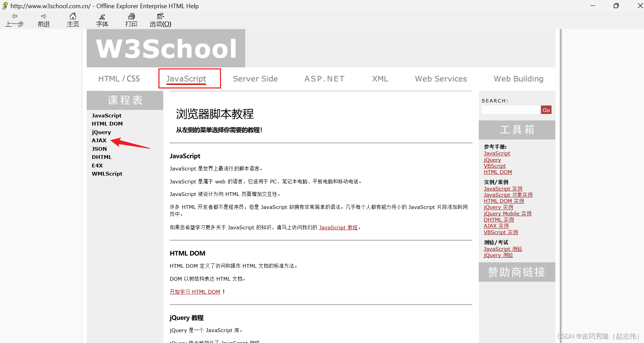
Task: Close the Offline Explorer help window
Action: pos(640,6)
